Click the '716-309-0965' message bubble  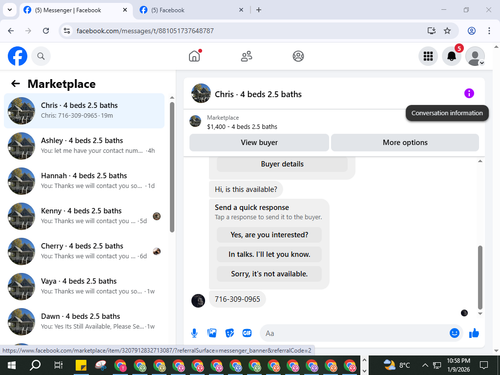point(237,299)
